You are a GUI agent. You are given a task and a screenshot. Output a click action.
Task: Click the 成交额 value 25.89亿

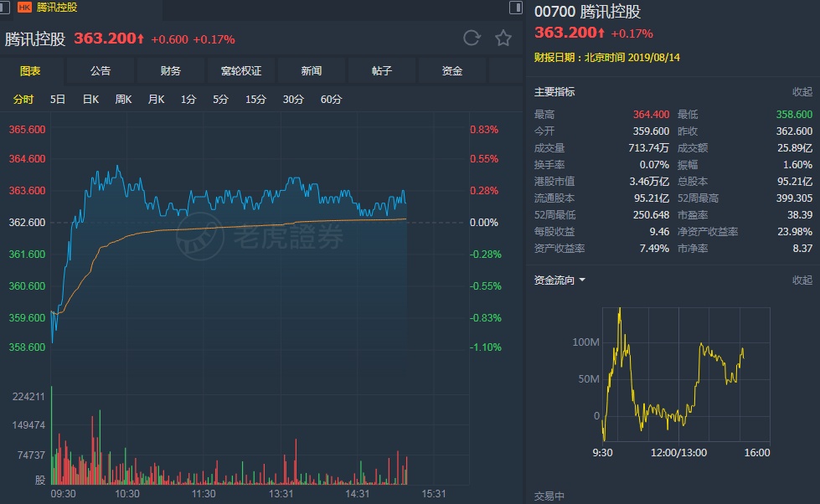pyautogui.click(x=795, y=148)
